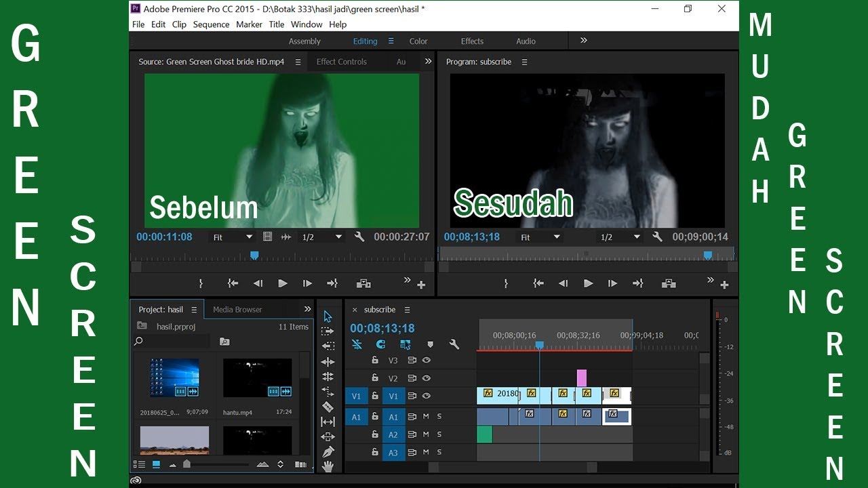868x488 pixels.
Task: Open Program monitor settings wrench
Action: [656, 237]
